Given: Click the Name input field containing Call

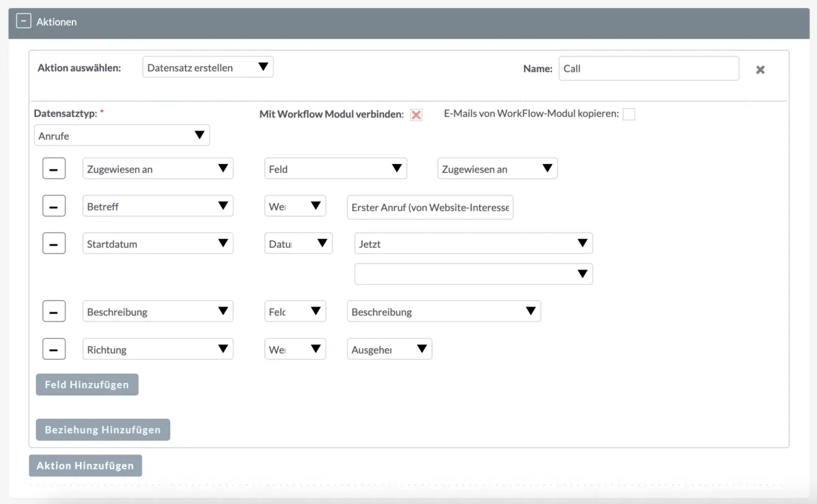Looking at the screenshot, I should (648, 69).
